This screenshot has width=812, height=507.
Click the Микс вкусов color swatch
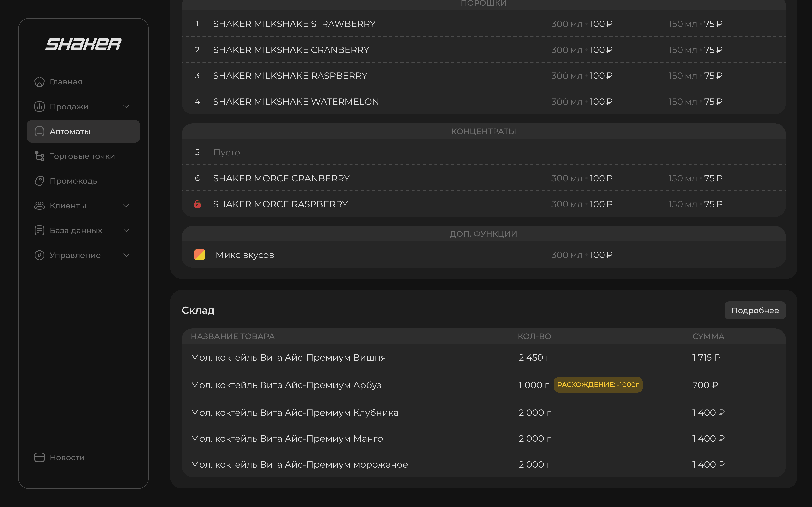coord(200,255)
